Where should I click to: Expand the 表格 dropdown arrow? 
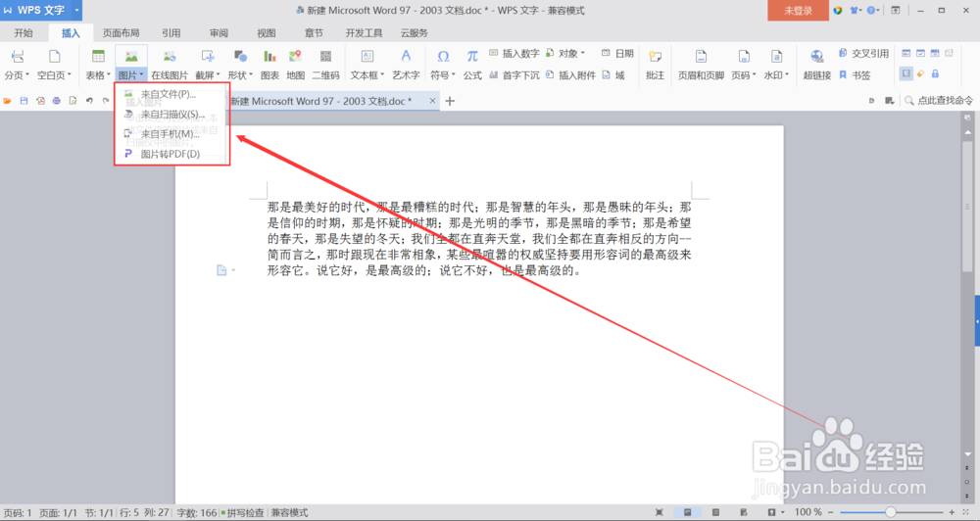[x=108, y=75]
